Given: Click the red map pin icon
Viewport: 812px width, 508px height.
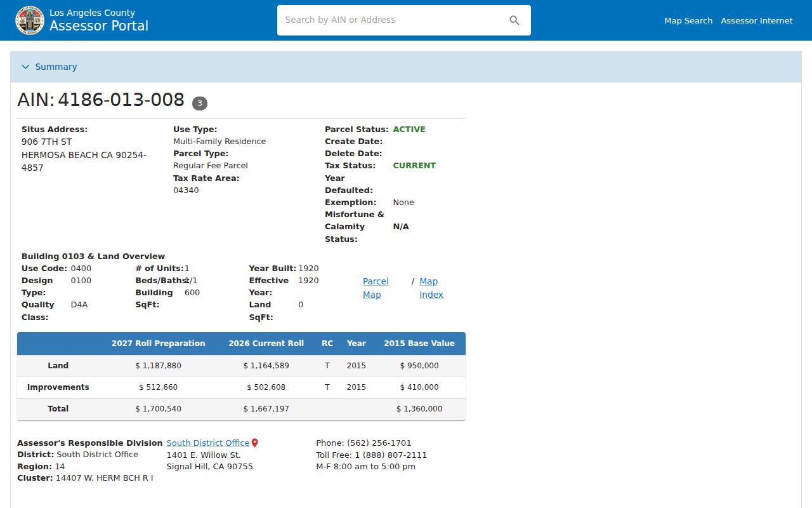Looking at the screenshot, I should 255,443.
